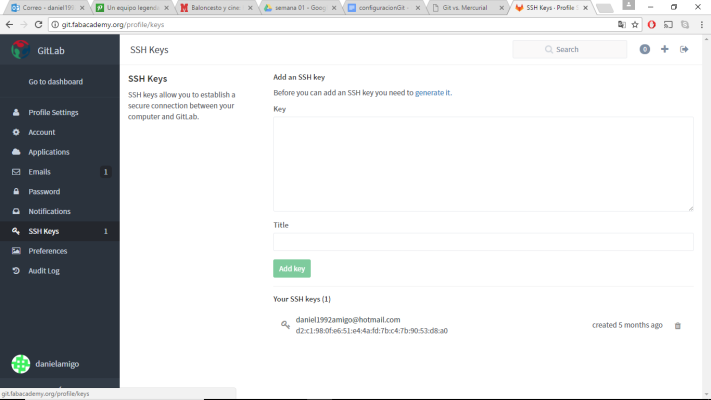Open Applications sidebar item

click(x=59, y=152)
